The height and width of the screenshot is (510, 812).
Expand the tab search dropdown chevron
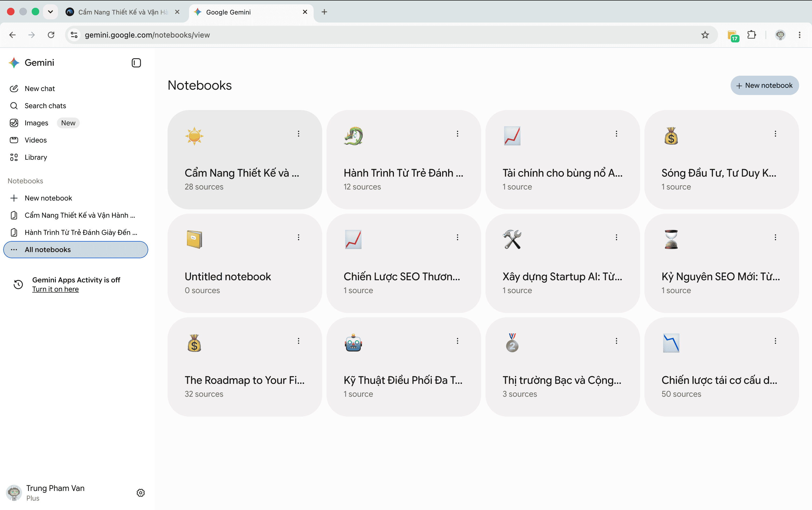50,12
